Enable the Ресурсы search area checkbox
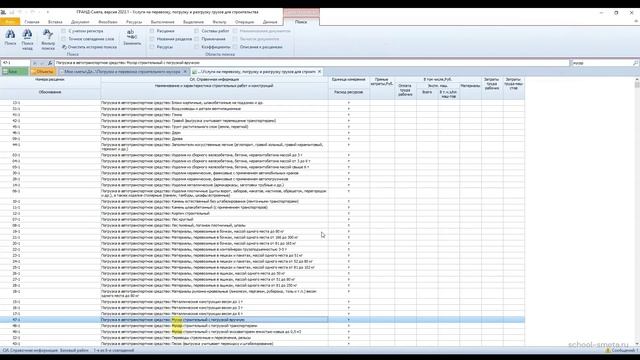 click(x=152, y=47)
